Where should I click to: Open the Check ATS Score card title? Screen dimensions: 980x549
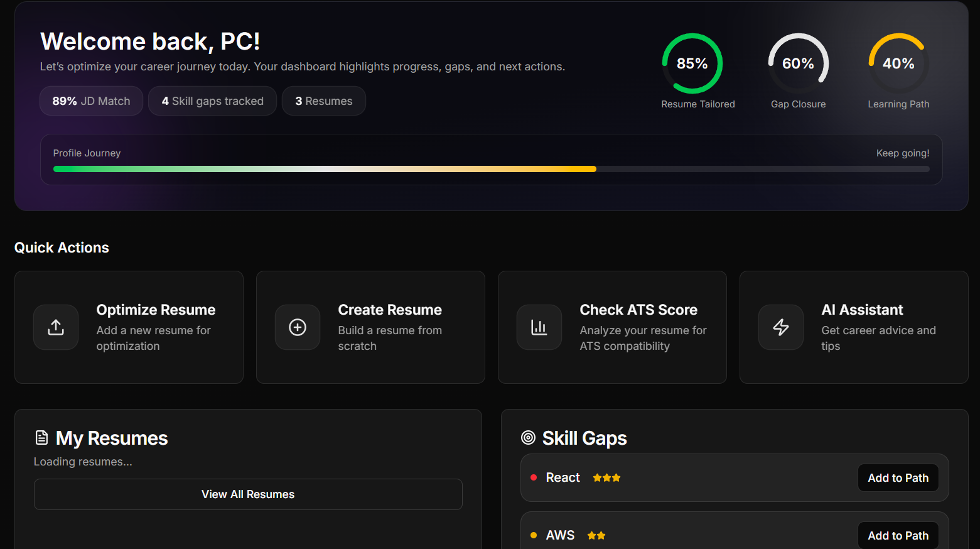pos(638,310)
